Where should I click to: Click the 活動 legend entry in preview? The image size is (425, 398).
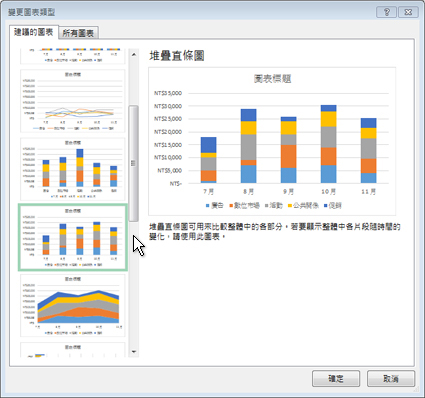[x=274, y=206]
